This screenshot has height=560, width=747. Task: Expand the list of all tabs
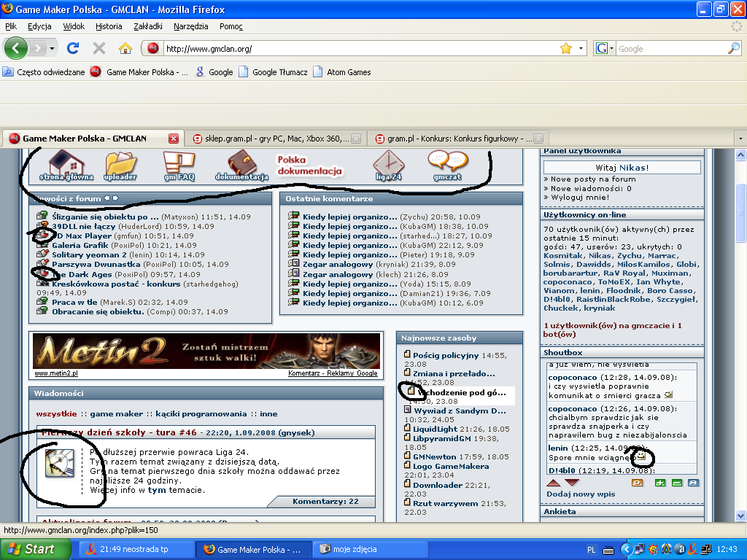740,139
